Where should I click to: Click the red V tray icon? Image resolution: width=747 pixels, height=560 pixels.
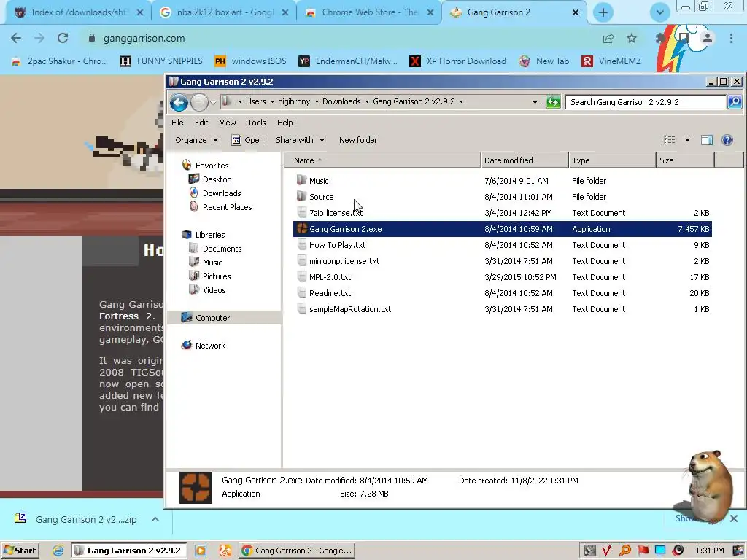pos(606,551)
